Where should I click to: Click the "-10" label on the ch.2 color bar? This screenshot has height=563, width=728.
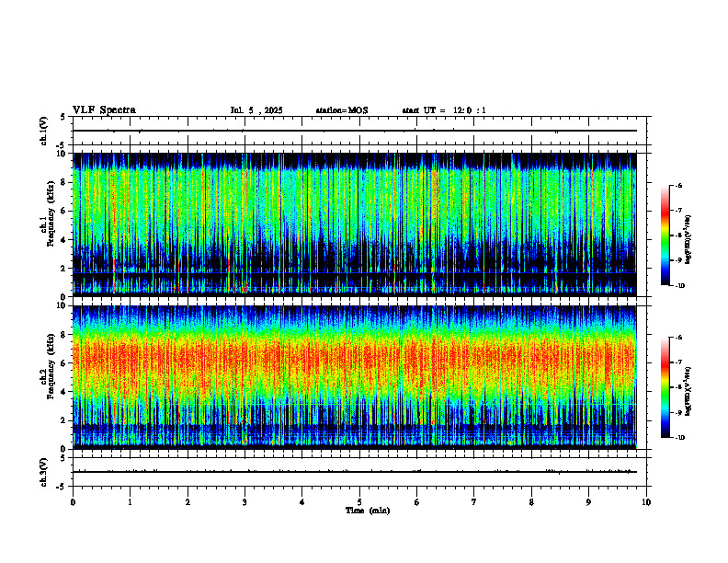click(680, 437)
